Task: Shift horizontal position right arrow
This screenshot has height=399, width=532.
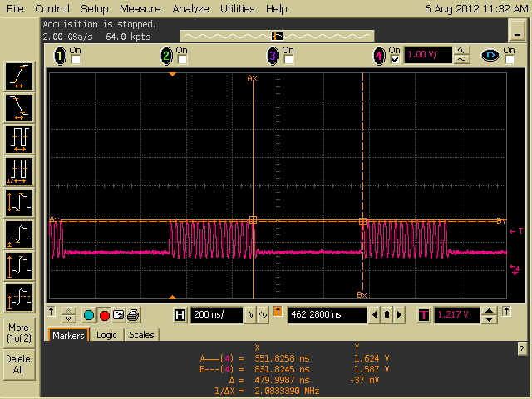Action: click(399, 315)
